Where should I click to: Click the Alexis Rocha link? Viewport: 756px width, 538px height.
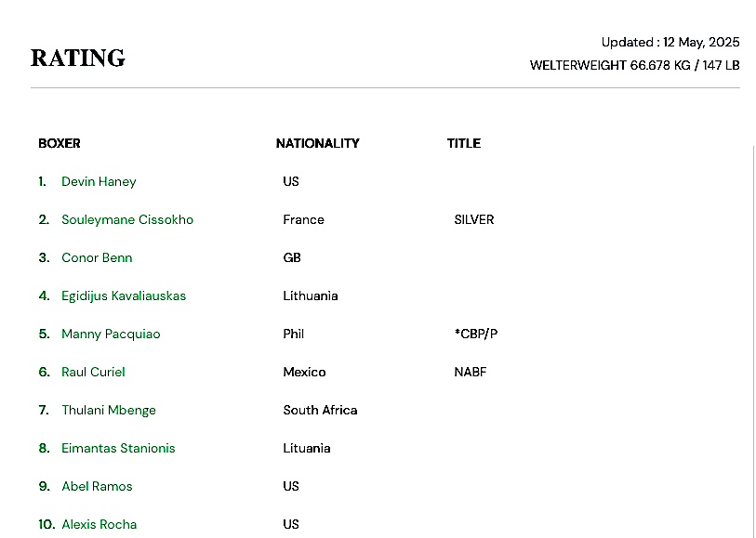99,524
